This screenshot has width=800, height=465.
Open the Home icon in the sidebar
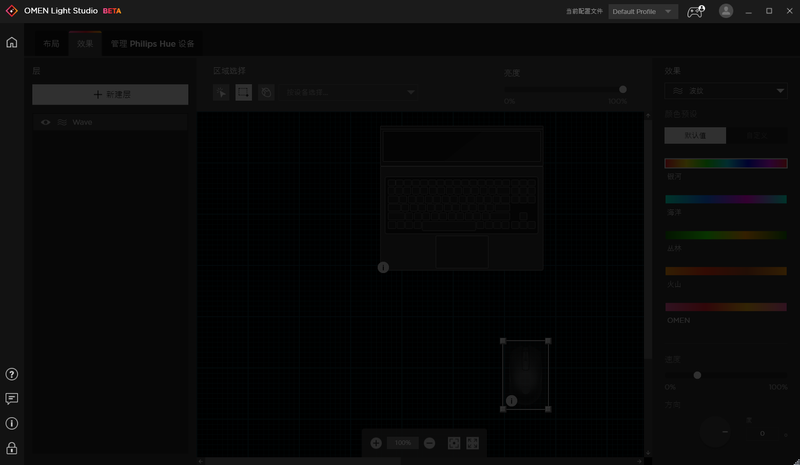pyautogui.click(x=12, y=43)
